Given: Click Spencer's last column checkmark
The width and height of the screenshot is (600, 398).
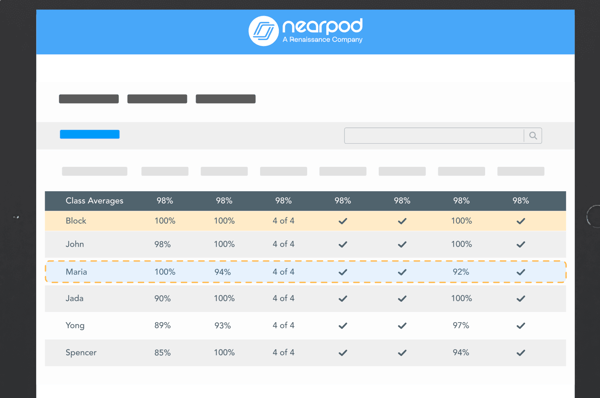Looking at the screenshot, I should coord(521,353).
